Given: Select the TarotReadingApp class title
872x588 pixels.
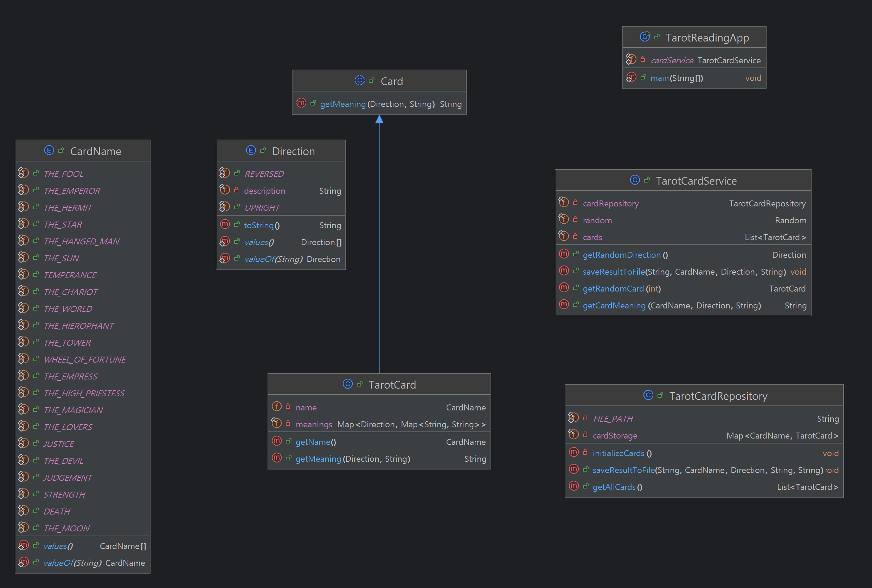Looking at the screenshot, I should [x=707, y=38].
